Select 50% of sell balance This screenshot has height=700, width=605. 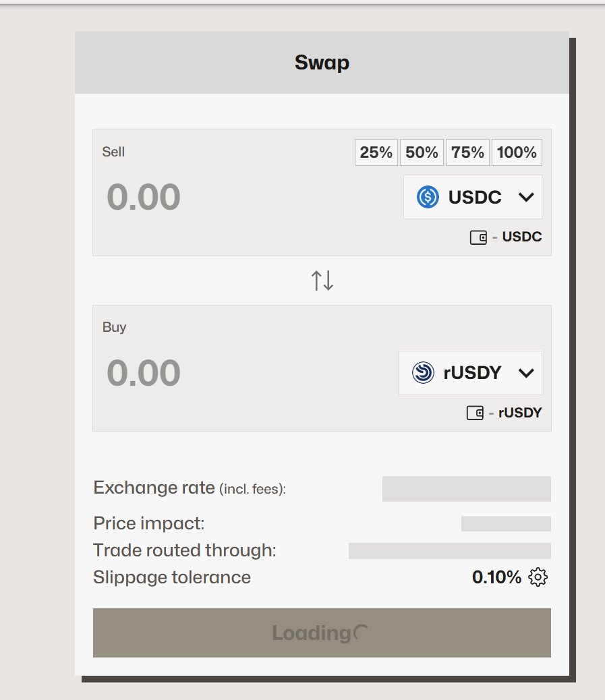click(422, 152)
